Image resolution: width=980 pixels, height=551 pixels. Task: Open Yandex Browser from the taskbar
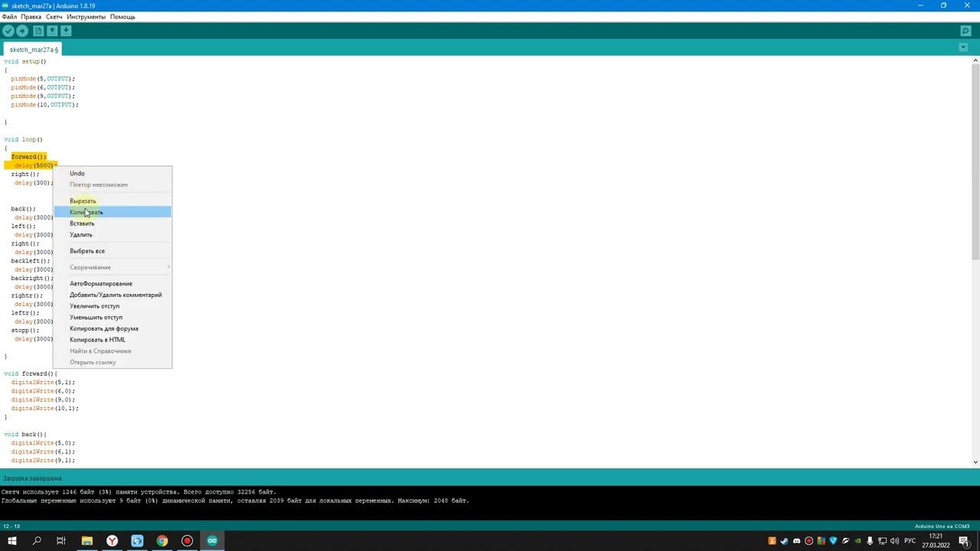pos(112,541)
